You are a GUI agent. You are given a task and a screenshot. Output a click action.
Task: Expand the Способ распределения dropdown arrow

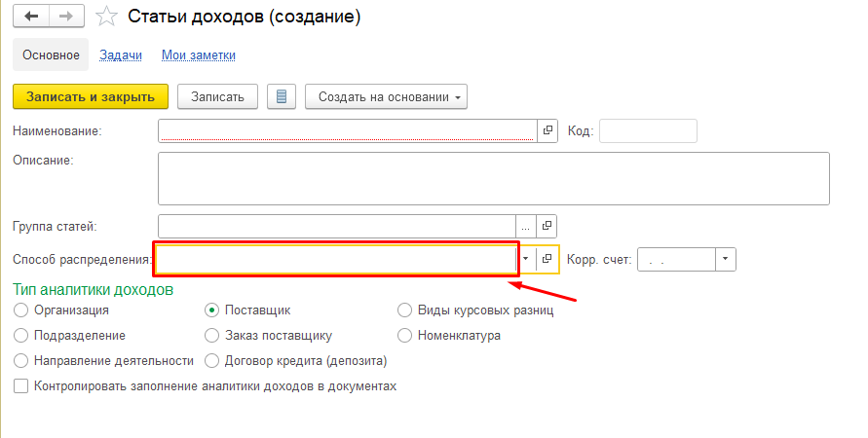coord(526,259)
